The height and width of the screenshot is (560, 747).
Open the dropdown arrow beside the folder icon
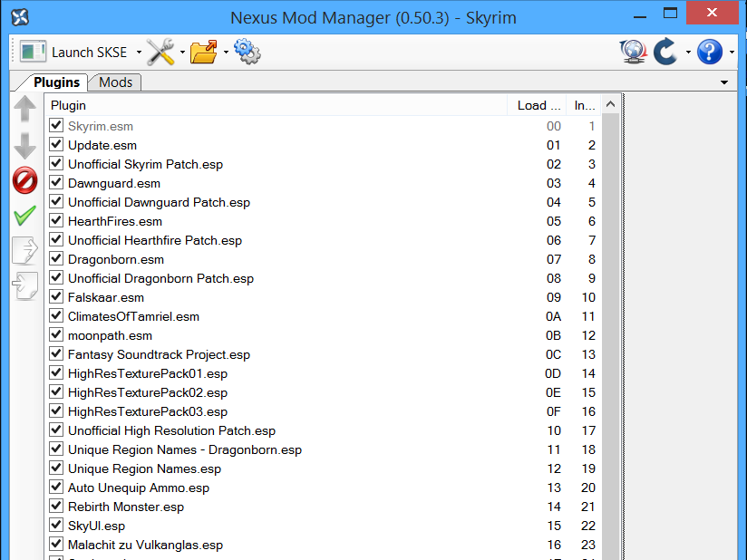(226, 53)
